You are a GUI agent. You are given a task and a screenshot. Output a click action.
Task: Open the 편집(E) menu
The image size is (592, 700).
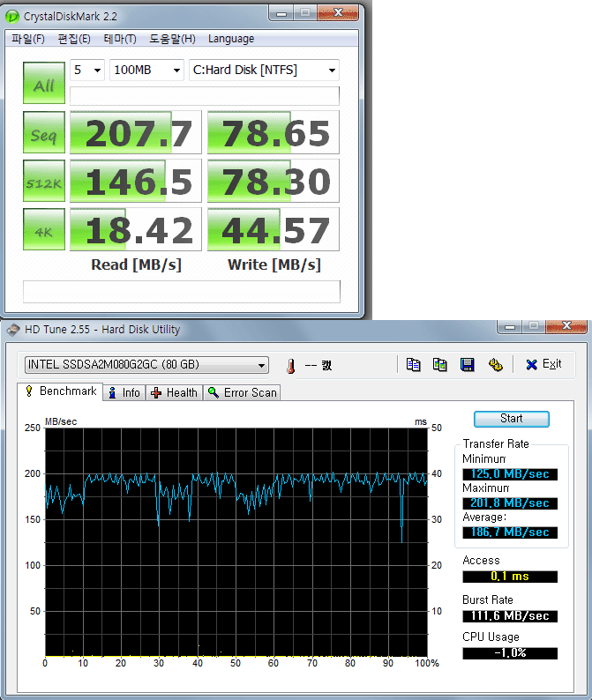[x=74, y=39]
